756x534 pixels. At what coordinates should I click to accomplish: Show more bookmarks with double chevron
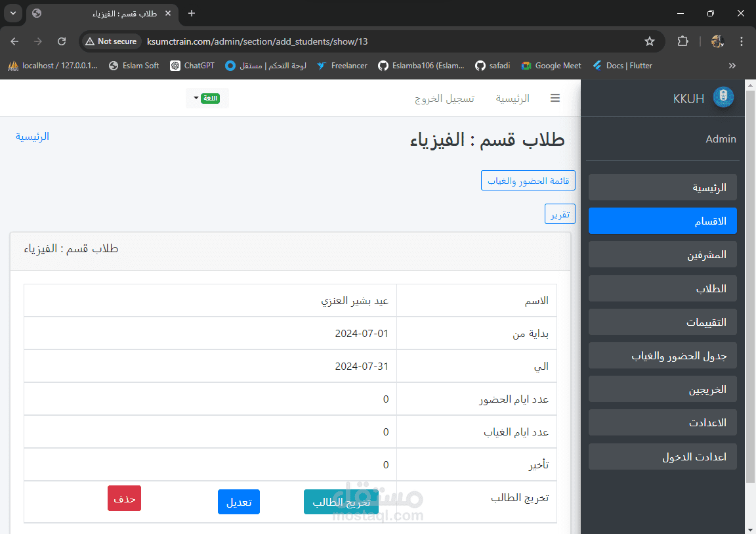point(732,66)
